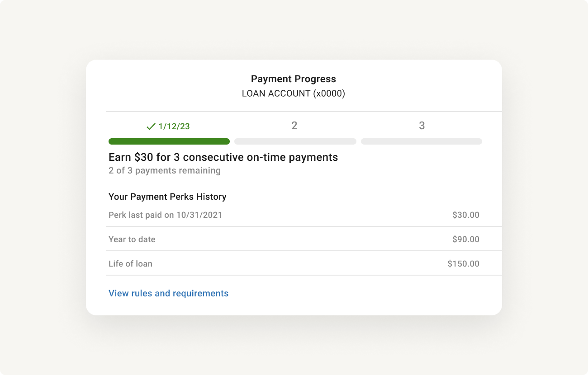Click the Earn $30 reward message
Image resolution: width=588 pixels, height=375 pixels.
click(x=223, y=157)
